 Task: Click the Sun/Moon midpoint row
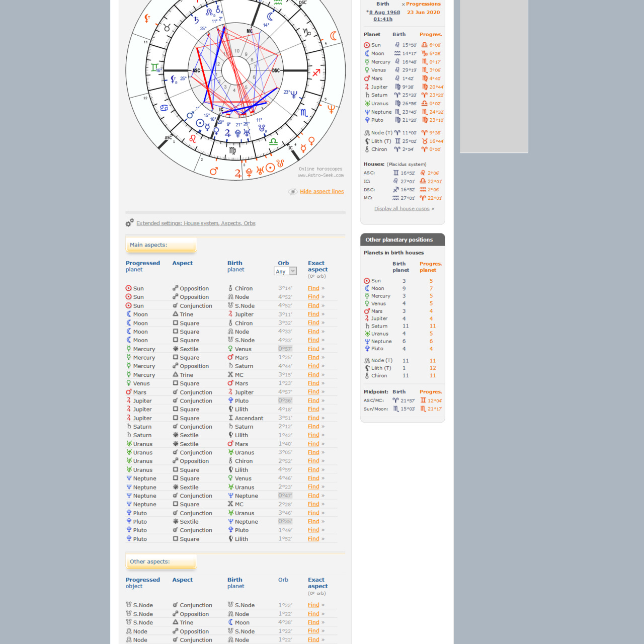403,409
